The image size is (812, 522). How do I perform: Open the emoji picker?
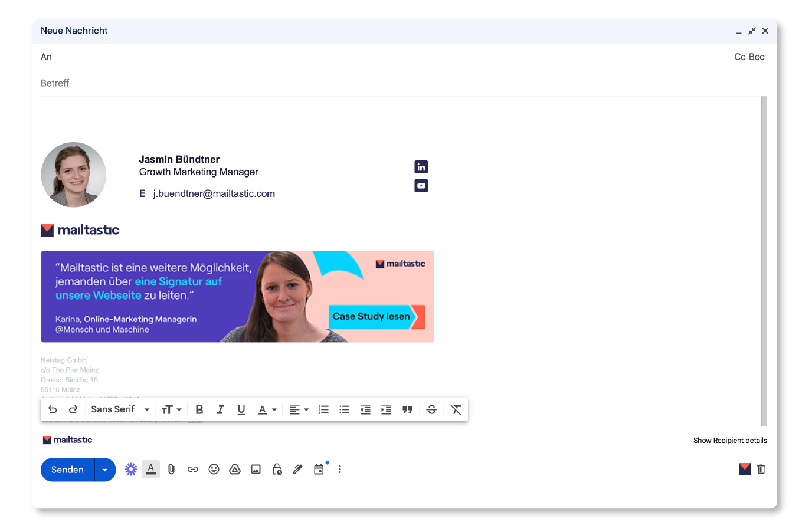pyautogui.click(x=214, y=470)
